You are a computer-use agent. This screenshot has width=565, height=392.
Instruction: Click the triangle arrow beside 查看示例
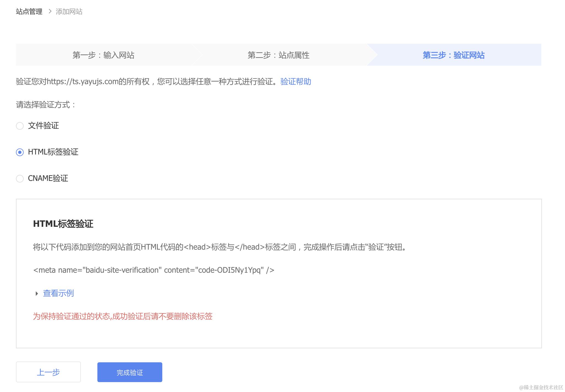(37, 293)
